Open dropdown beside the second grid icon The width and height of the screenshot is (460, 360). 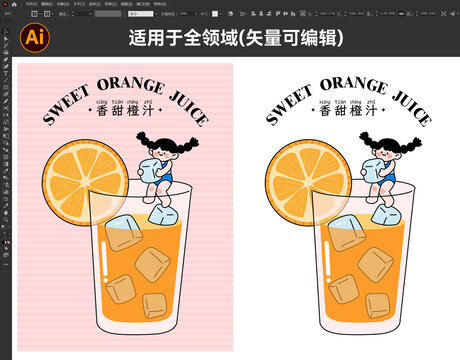[53, 14]
